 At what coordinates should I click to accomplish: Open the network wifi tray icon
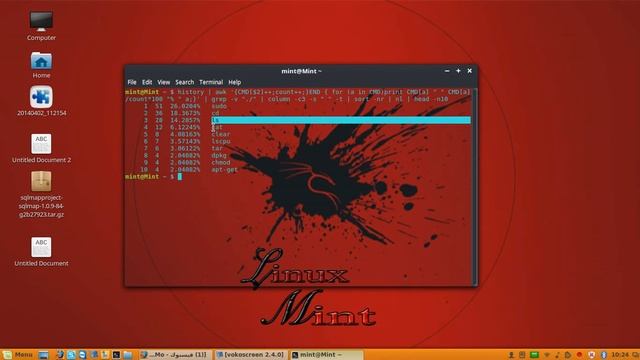coord(547,355)
